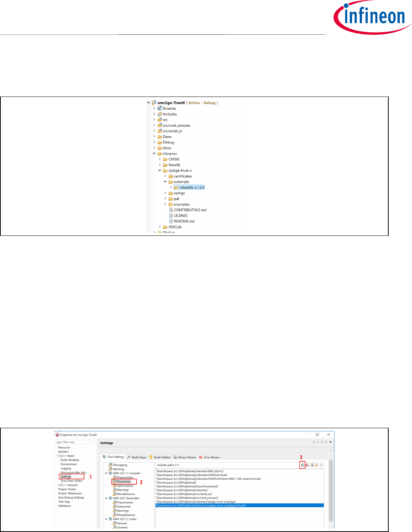Open the view menu dropdown arrow in Settings header

tap(330, 442)
